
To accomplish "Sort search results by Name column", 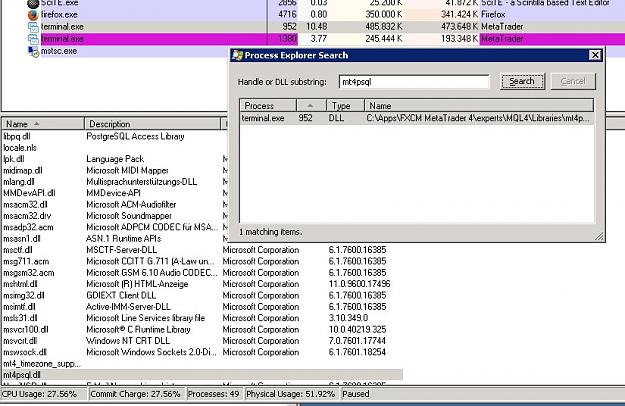I will tap(479, 106).
